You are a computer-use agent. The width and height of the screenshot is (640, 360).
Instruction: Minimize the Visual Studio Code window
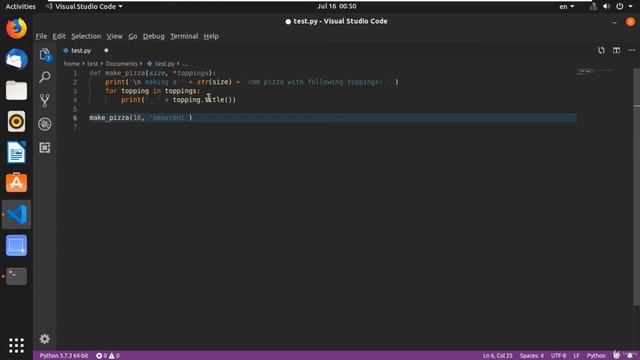pos(614,22)
